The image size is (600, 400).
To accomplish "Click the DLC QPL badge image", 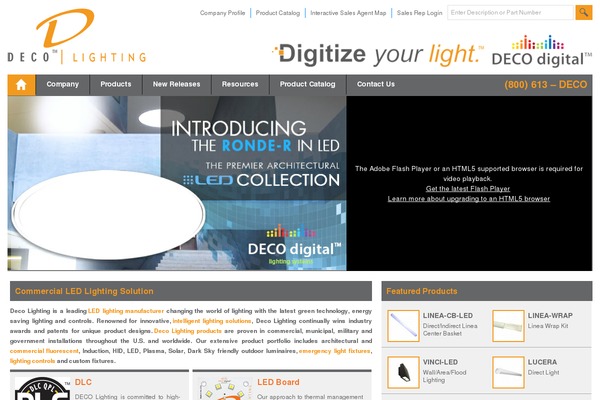I will [42, 389].
